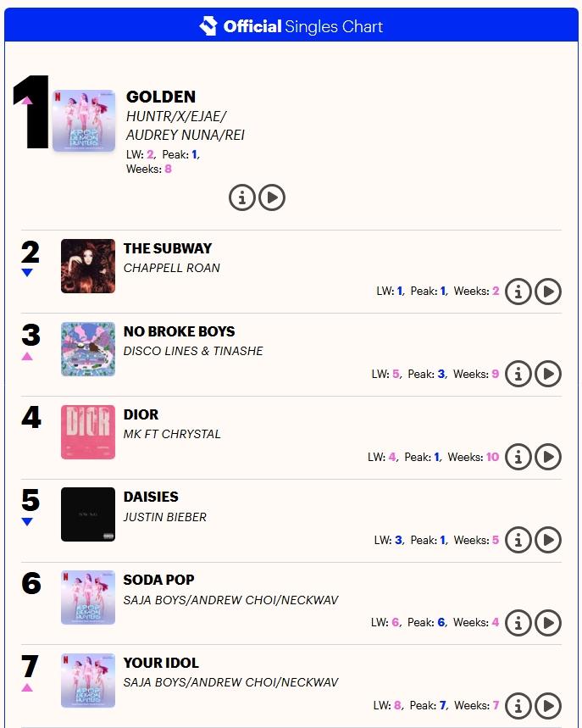Play a preview of YOUR IDOL
The width and height of the screenshot is (582, 728).
(547, 705)
